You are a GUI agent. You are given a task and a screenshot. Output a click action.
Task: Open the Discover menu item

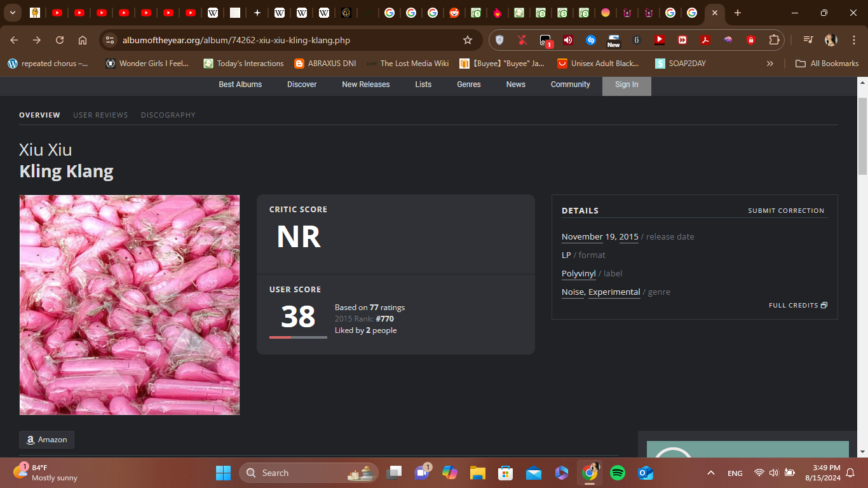pyautogui.click(x=302, y=85)
